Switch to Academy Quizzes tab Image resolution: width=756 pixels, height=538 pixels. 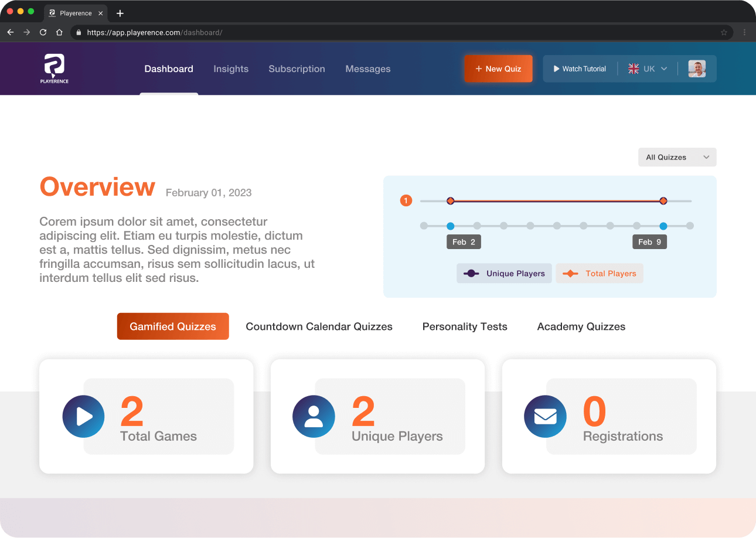coord(581,326)
